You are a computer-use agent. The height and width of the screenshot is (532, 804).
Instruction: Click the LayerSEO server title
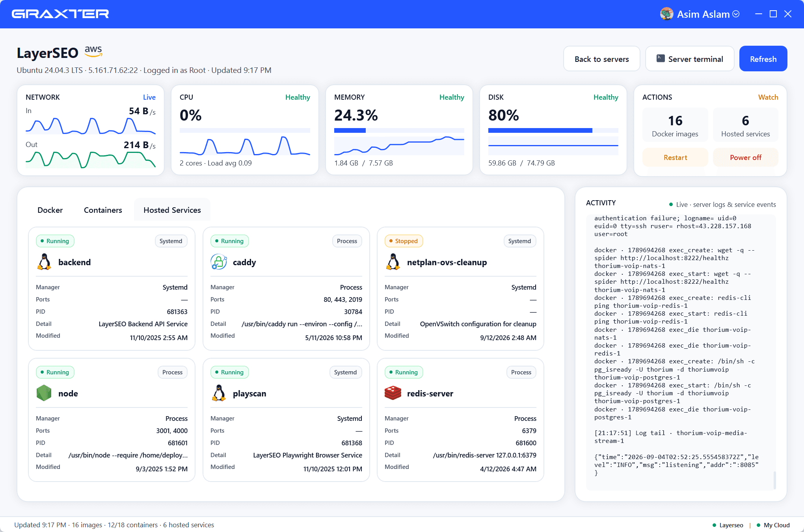point(47,53)
